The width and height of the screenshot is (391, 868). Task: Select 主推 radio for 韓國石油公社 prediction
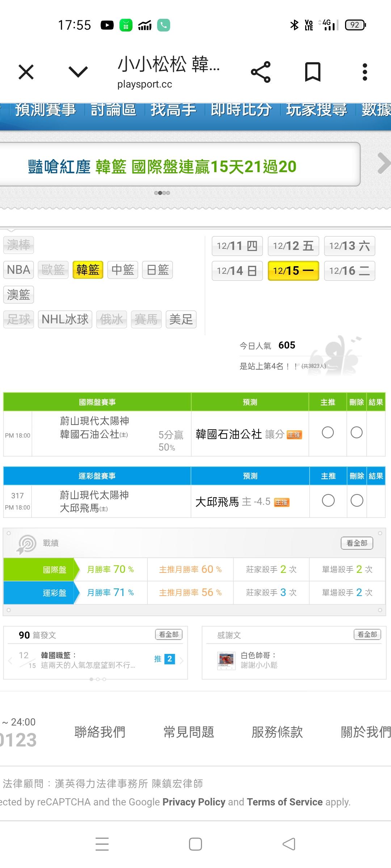[328, 433]
